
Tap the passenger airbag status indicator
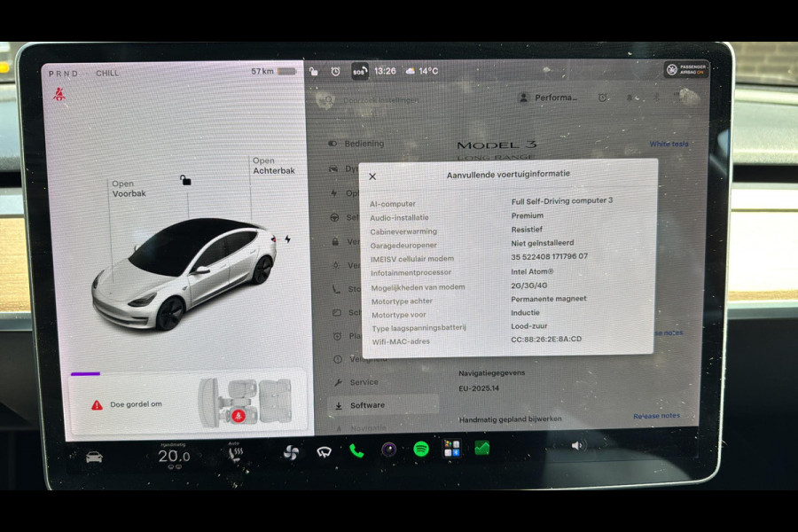[x=686, y=69]
